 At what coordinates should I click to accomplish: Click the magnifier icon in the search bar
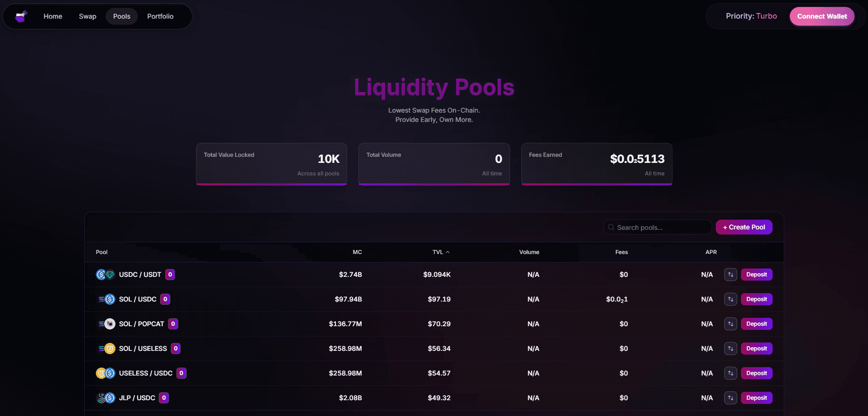[611, 227]
